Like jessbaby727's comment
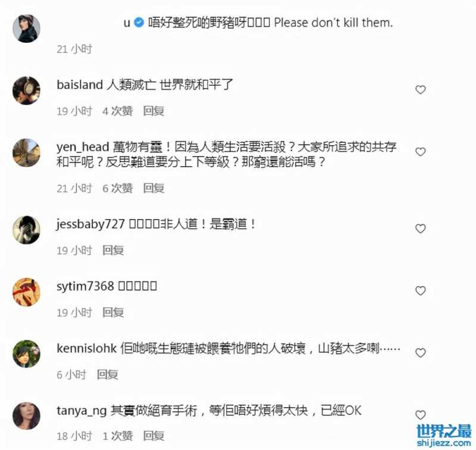This screenshot has height=450, width=476. [421, 229]
